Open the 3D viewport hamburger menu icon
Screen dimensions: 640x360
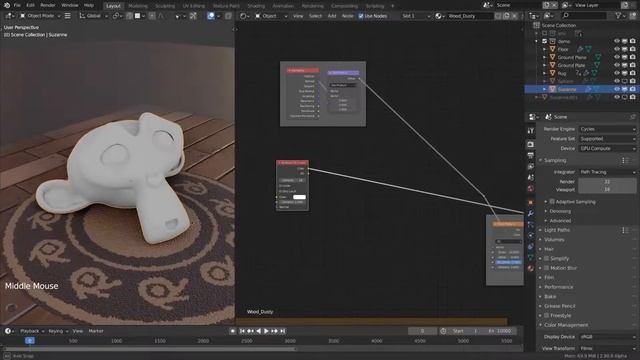(x=68, y=16)
